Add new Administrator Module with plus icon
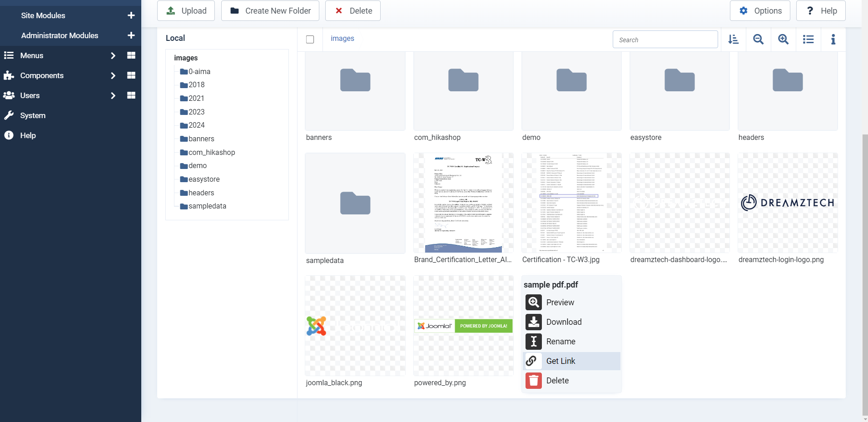Screen dimensions: 868x422 point(131,35)
